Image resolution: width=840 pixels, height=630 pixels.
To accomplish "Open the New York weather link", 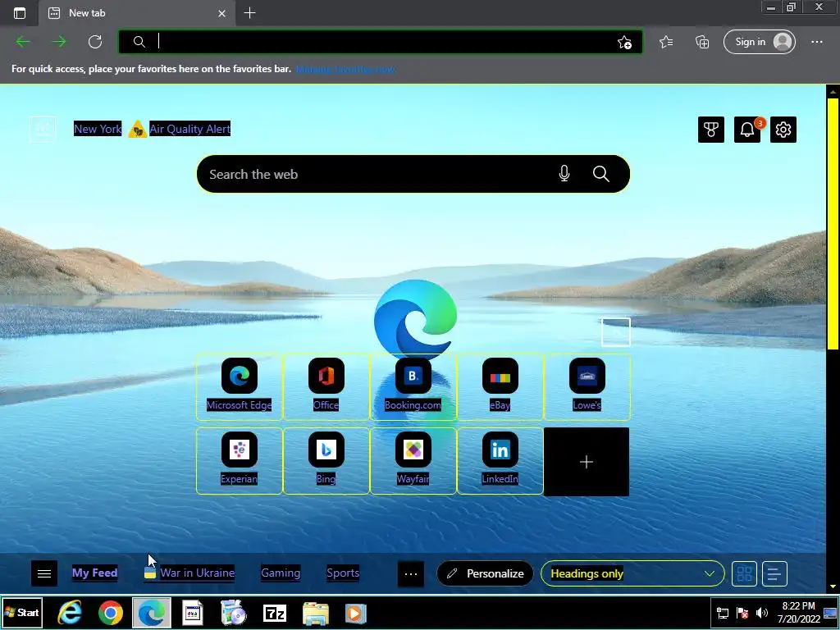I will pos(98,129).
